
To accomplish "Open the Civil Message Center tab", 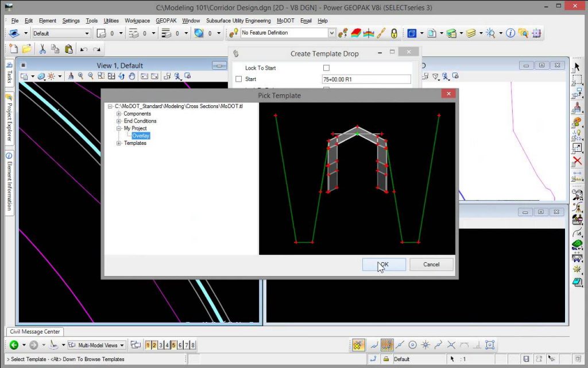I will [x=35, y=332].
